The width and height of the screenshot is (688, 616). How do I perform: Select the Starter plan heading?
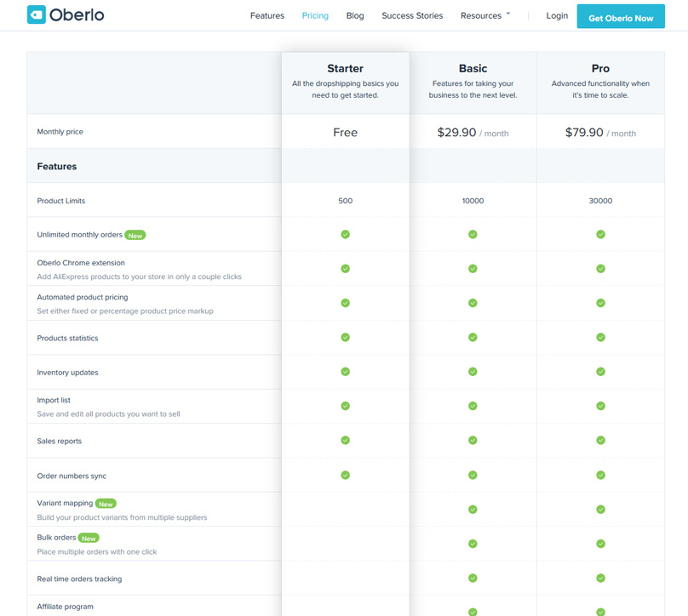346,68
